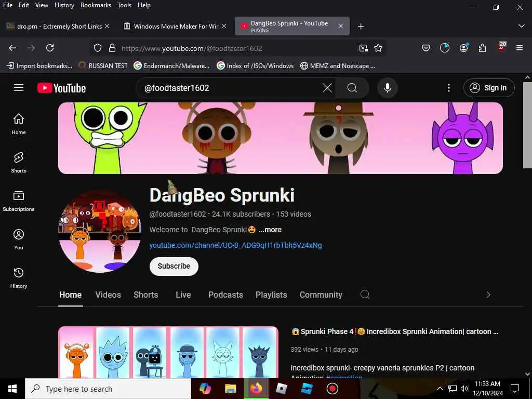532x399 pixels.
Task: Switch to the Community tab
Action: point(321,295)
